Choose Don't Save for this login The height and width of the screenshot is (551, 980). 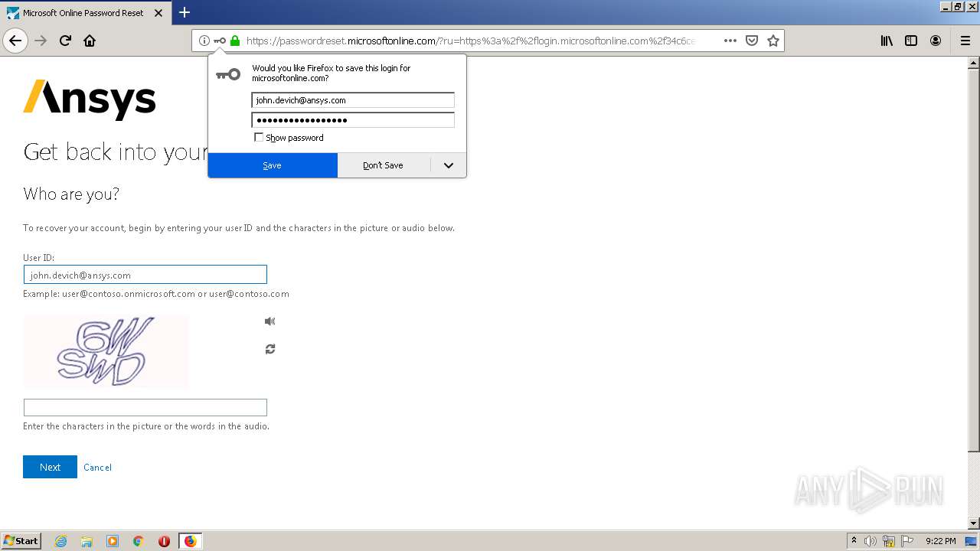[384, 165]
